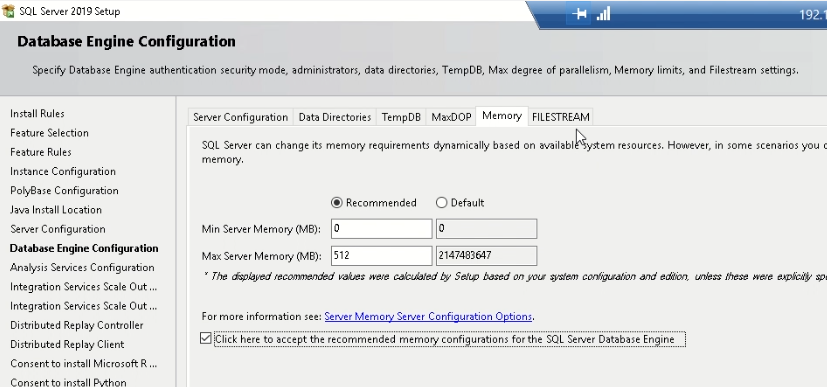Select the Recommended radio button
Viewport: 827px width, 387px height.
pos(336,202)
